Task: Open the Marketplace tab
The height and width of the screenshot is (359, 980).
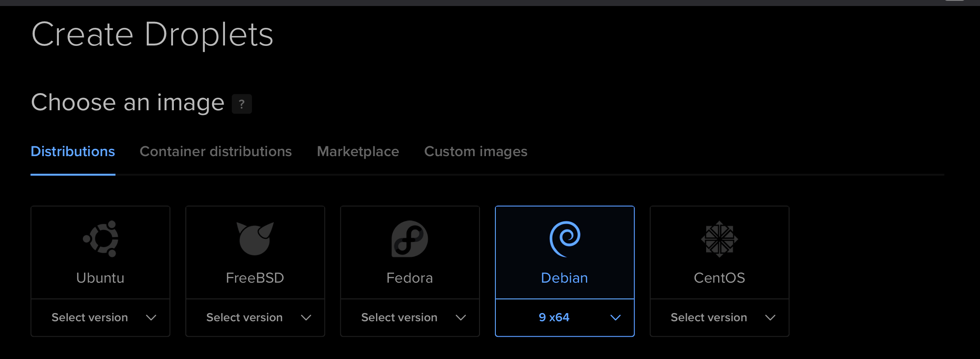Action: pos(358,151)
